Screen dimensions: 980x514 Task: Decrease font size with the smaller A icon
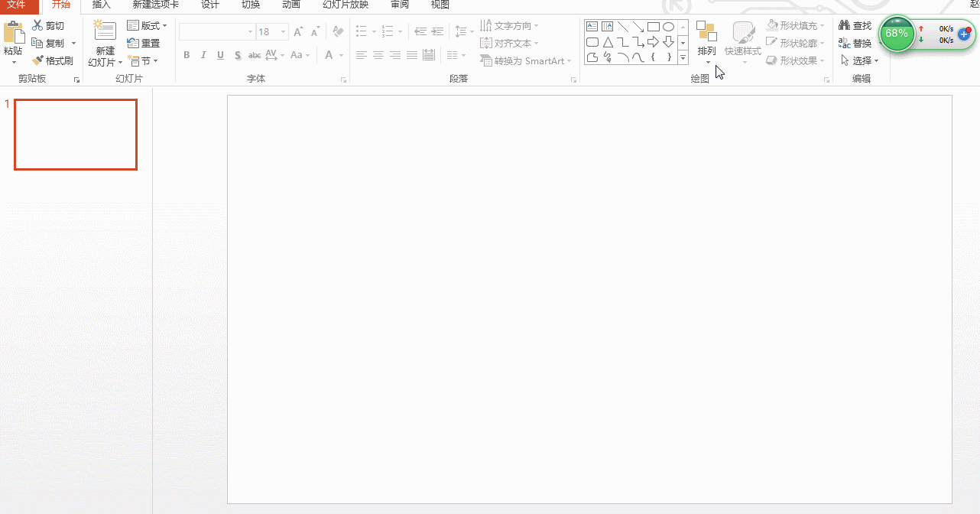pos(316,32)
